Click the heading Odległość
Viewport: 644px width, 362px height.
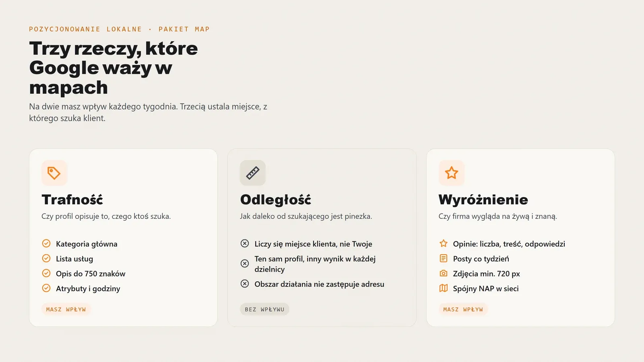click(x=276, y=200)
